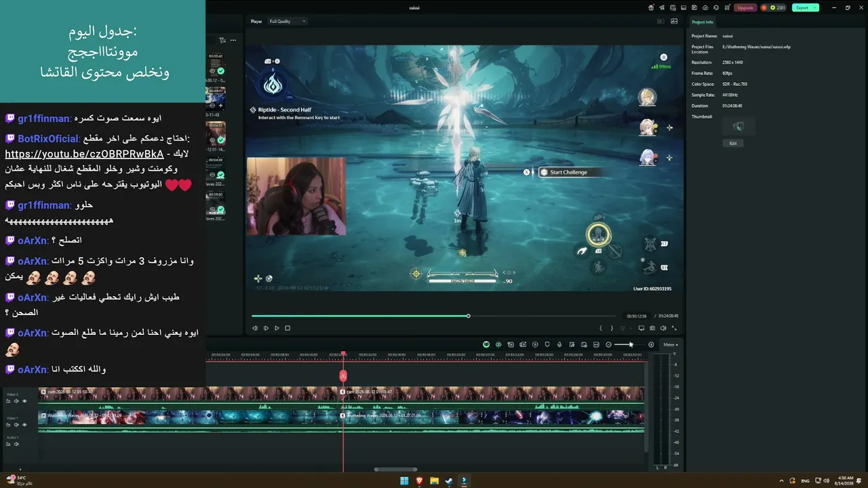Expand player to fullscreen
868x488 pixels.
pyautogui.click(x=674, y=328)
